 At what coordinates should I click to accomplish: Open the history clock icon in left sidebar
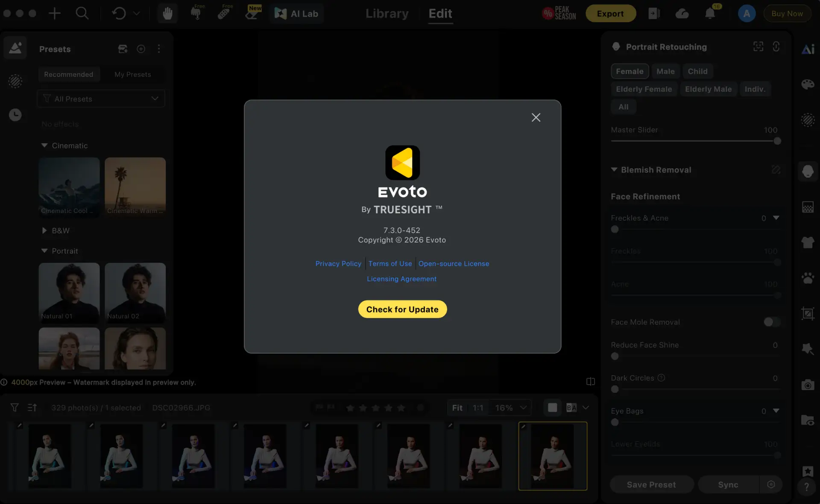tap(15, 115)
